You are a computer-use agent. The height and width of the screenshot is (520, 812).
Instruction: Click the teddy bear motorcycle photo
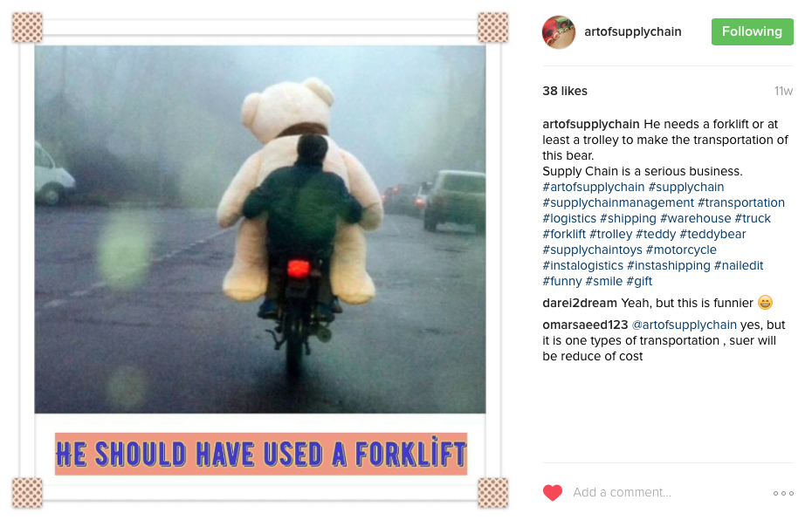[x=260, y=229]
